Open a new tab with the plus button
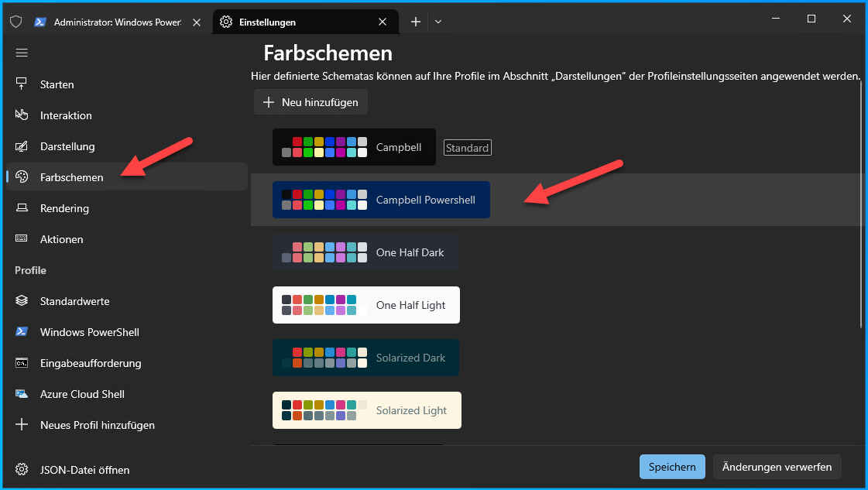Screen dimensions: 868x490 (x=415, y=22)
